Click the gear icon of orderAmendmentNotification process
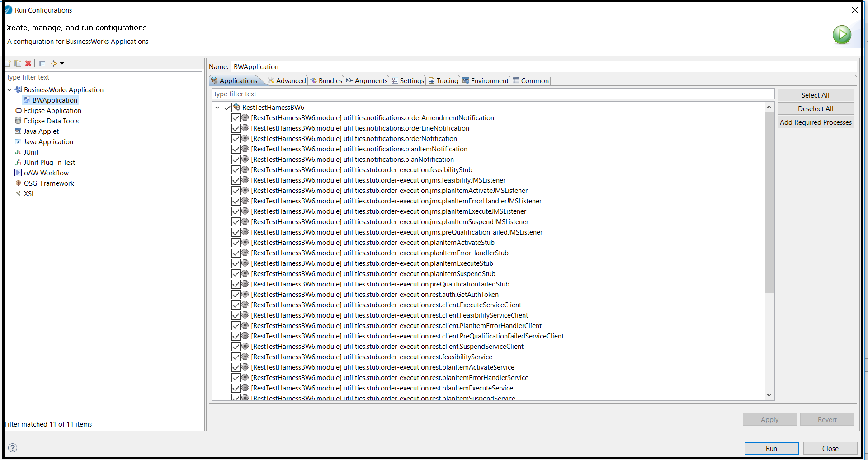The image size is (868, 460). click(245, 117)
